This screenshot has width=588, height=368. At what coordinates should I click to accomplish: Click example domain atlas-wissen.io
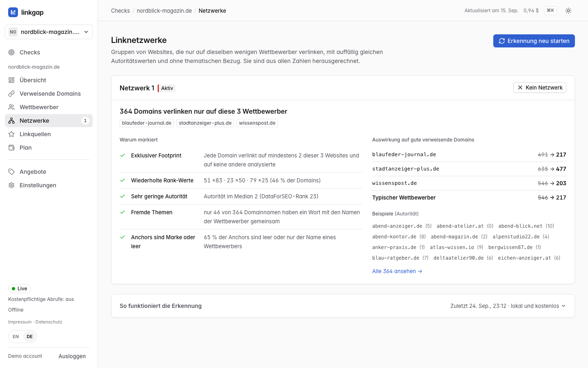(x=452, y=247)
